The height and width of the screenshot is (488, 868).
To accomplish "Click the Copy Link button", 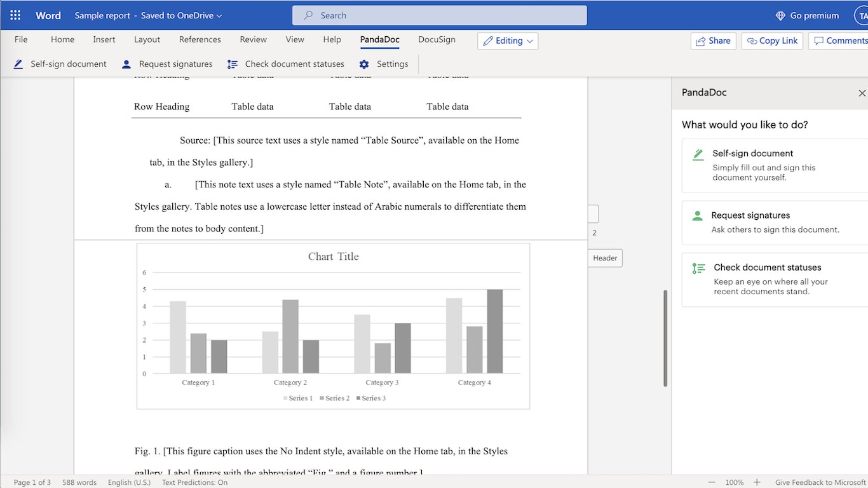I will tap(772, 41).
